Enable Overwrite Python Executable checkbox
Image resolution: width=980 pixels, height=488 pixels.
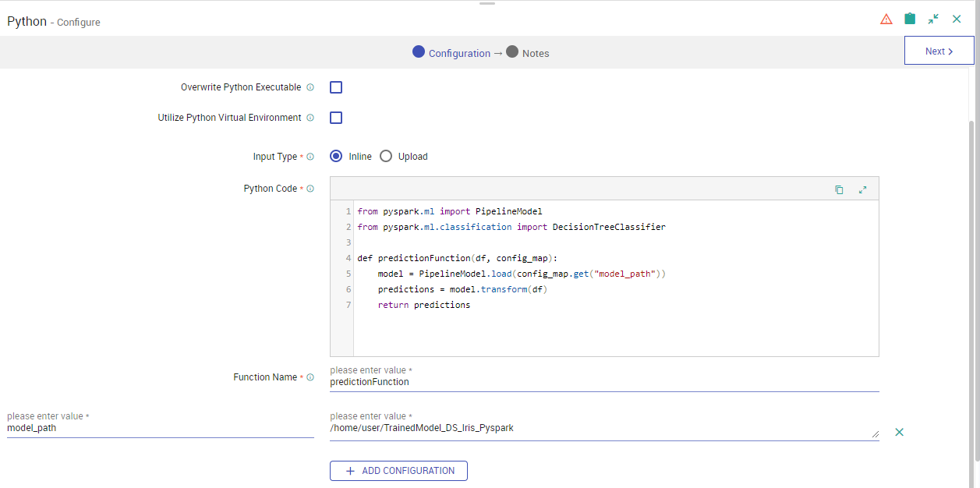[336, 87]
